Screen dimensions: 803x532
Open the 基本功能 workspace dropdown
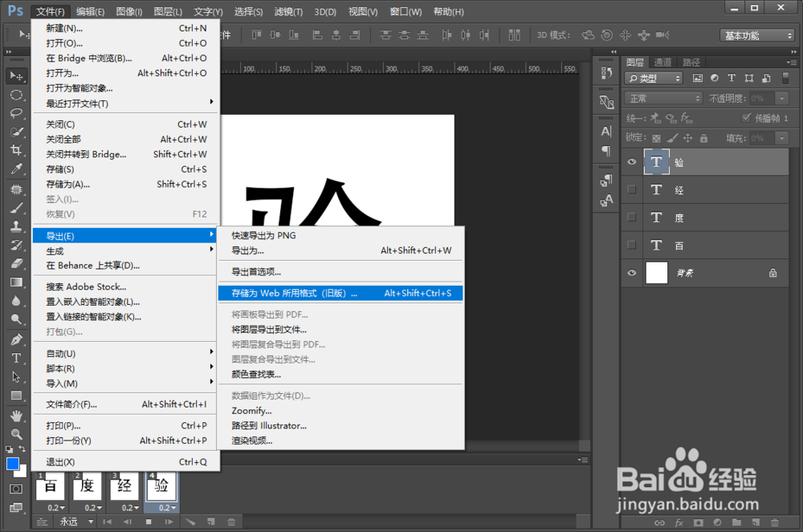(x=757, y=35)
